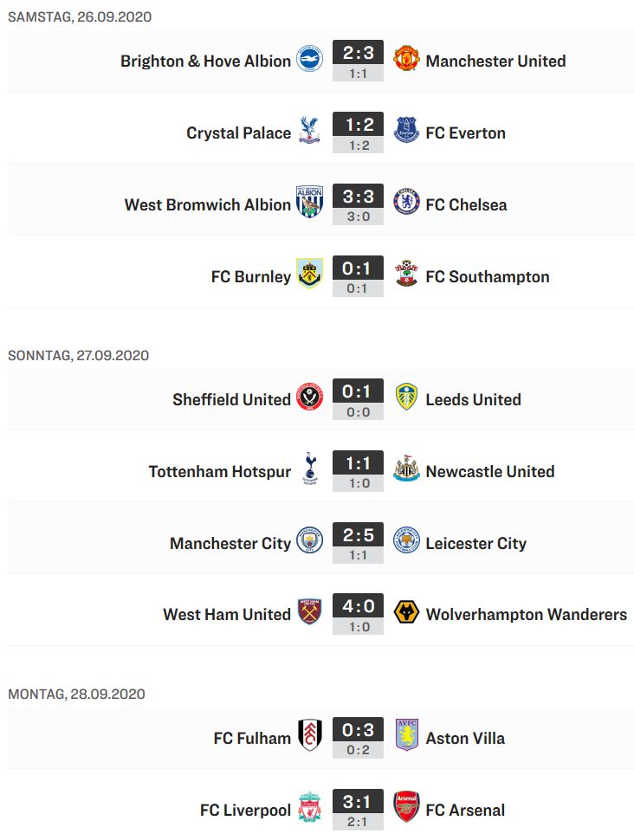634x840 pixels.
Task: Select the Leeds United crest
Action: 406,397
